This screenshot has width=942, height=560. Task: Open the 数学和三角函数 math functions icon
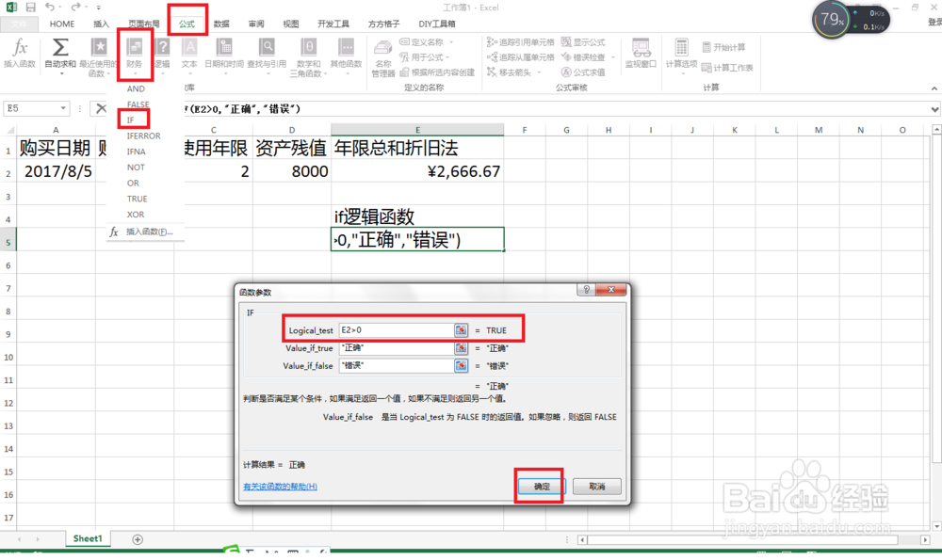308,47
